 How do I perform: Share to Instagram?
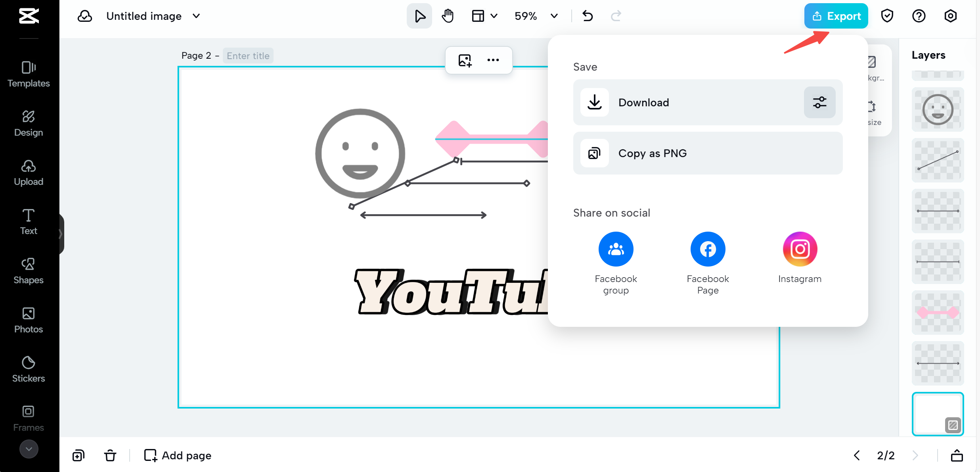pyautogui.click(x=800, y=249)
